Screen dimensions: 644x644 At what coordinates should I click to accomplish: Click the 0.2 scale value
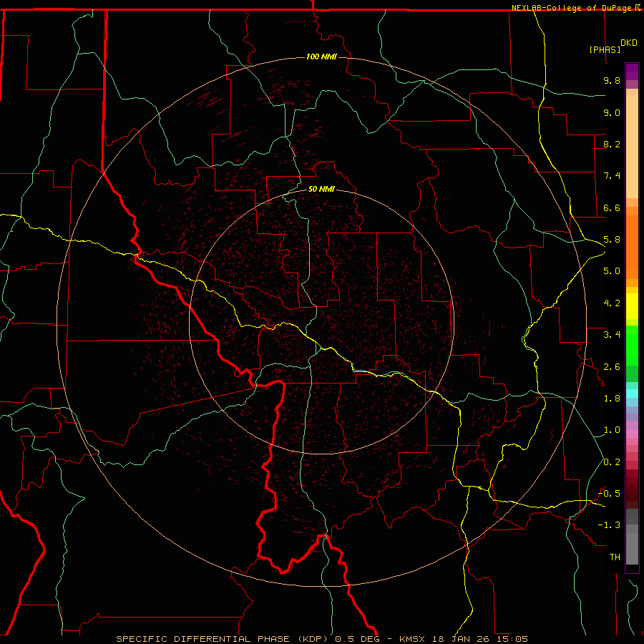click(612, 462)
